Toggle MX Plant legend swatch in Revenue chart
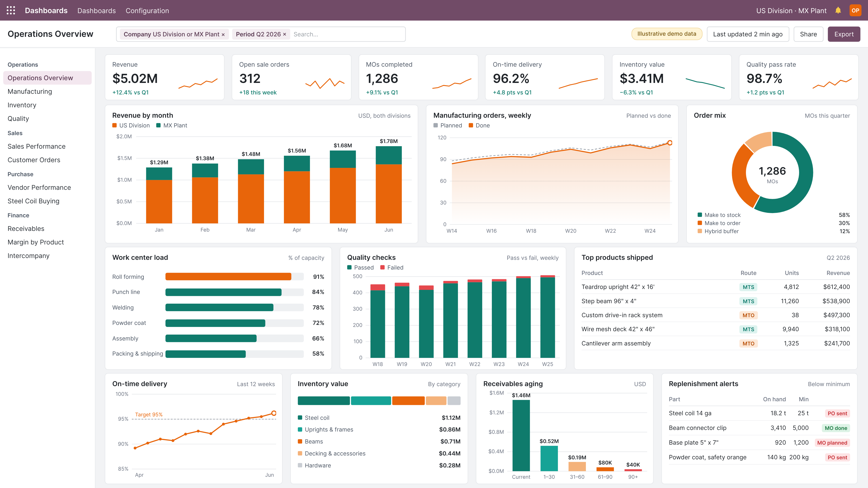 [x=158, y=125]
